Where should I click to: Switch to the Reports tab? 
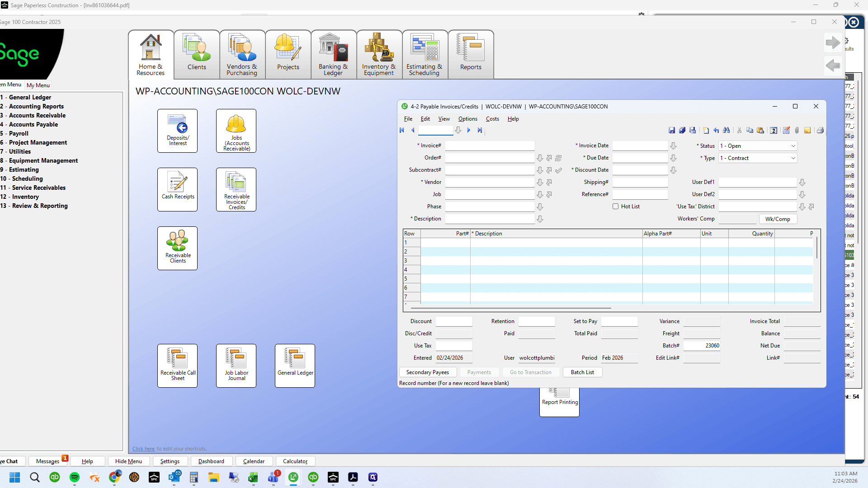(x=471, y=55)
